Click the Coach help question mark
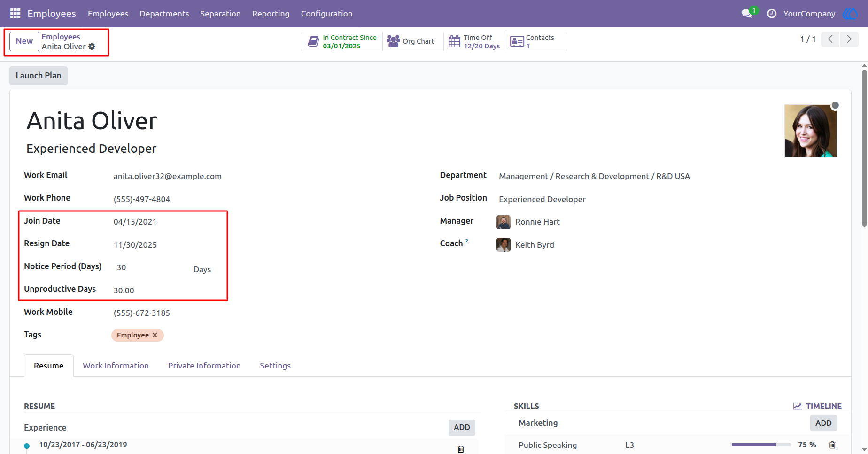Viewport: 868px width, 454px height. (x=466, y=241)
